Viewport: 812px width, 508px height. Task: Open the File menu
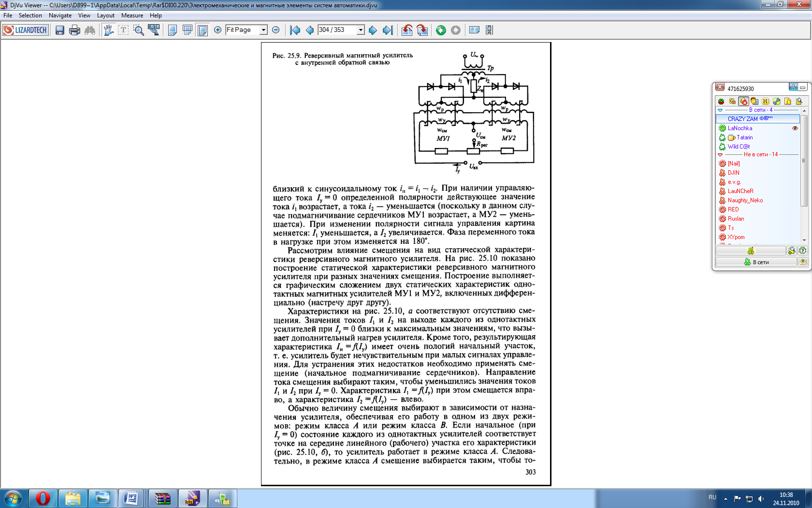pos(8,15)
